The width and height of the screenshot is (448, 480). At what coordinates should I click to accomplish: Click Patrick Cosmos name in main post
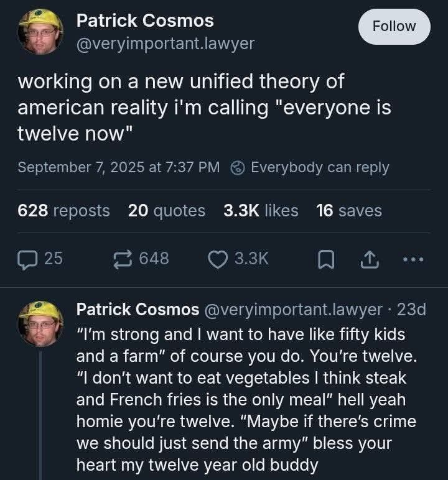point(144,21)
